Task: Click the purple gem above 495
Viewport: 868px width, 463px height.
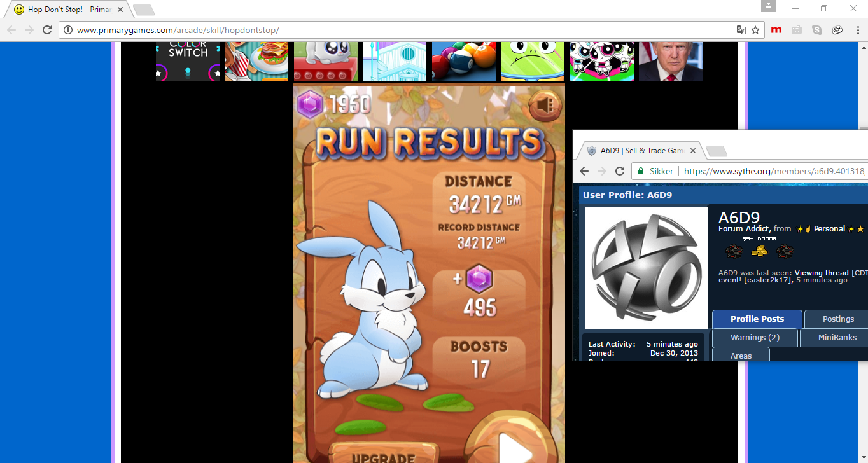Action: point(479,279)
